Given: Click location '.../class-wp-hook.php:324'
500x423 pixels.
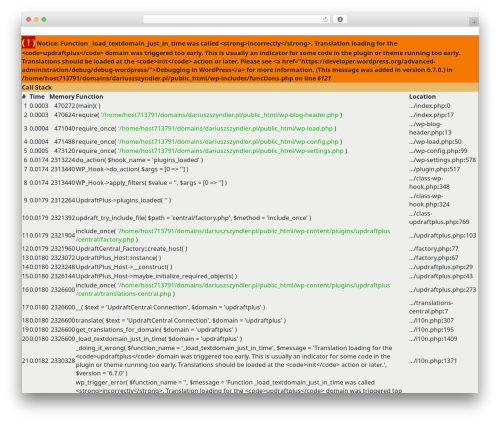Looking at the screenshot, I should 429,200.
